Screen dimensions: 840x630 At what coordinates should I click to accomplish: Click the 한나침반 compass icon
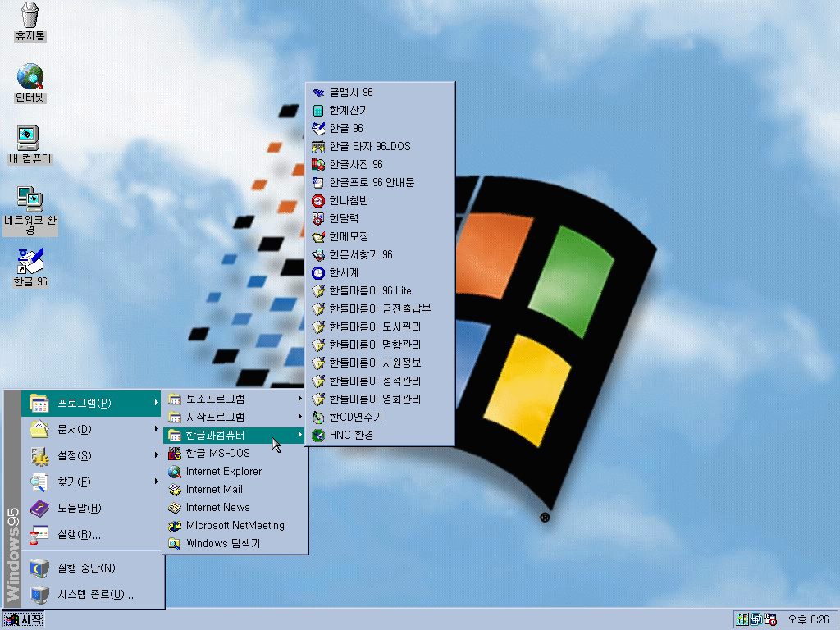click(318, 201)
